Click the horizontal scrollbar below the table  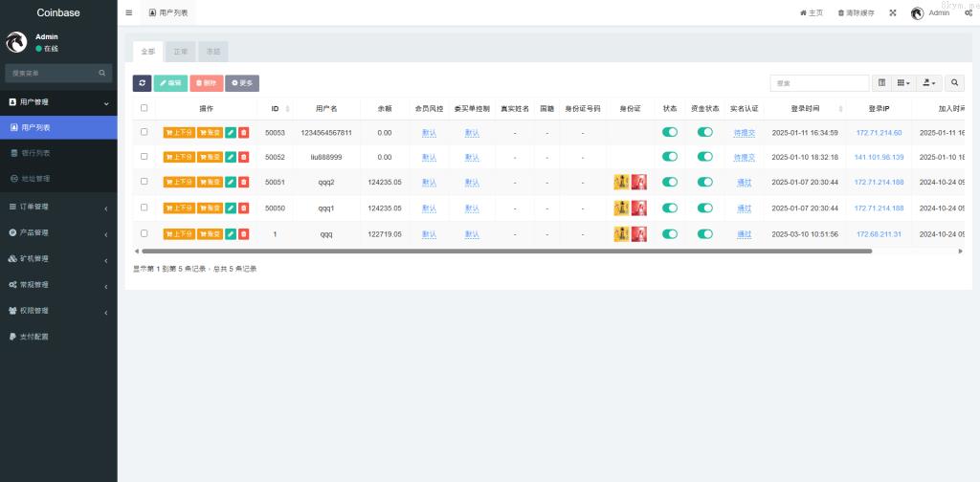pyautogui.click(x=507, y=251)
